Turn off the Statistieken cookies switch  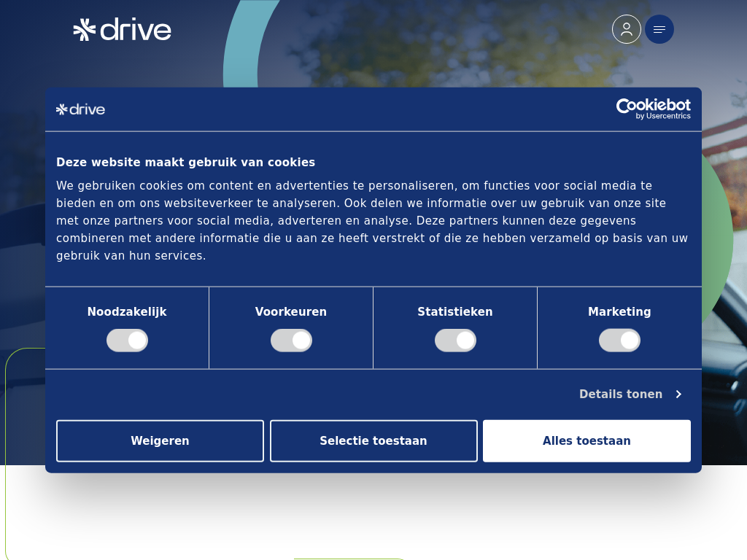(x=455, y=341)
